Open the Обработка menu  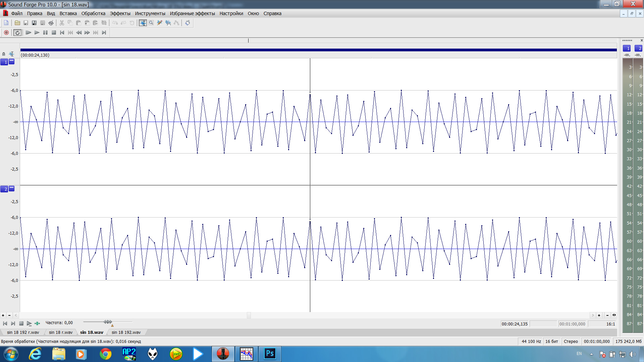point(93,13)
